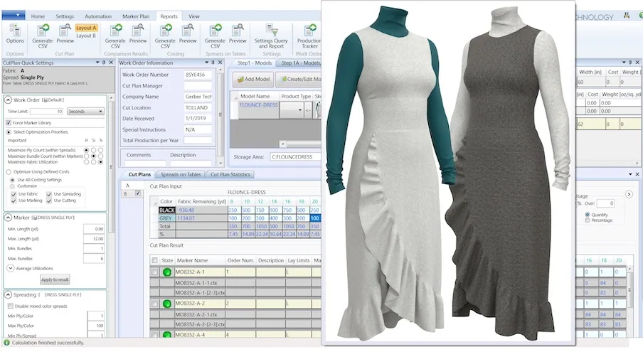Select the GREY color cell
643x364 pixels.
pyautogui.click(x=166, y=218)
